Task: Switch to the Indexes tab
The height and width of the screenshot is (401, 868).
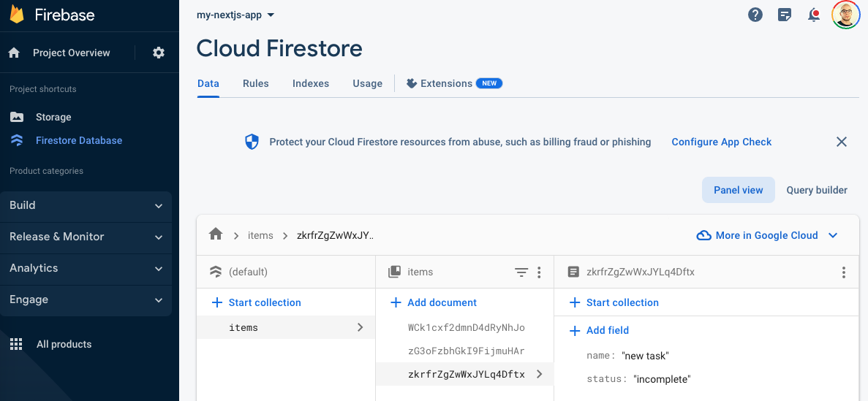Action: click(x=311, y=83)
